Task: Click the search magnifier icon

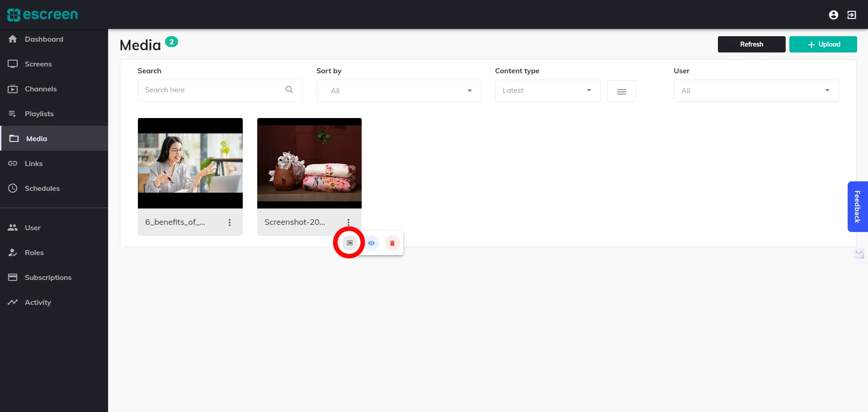Action: click(x=289, y=90)
